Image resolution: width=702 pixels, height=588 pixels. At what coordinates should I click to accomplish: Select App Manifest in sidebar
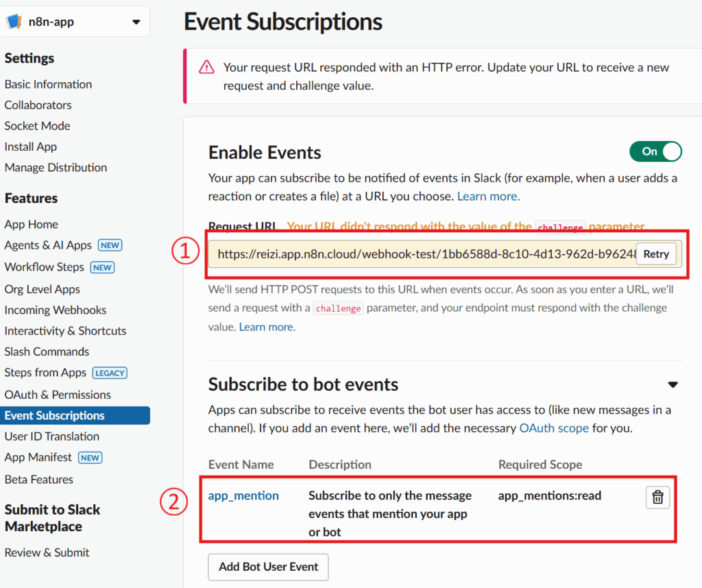click(38, 457)
